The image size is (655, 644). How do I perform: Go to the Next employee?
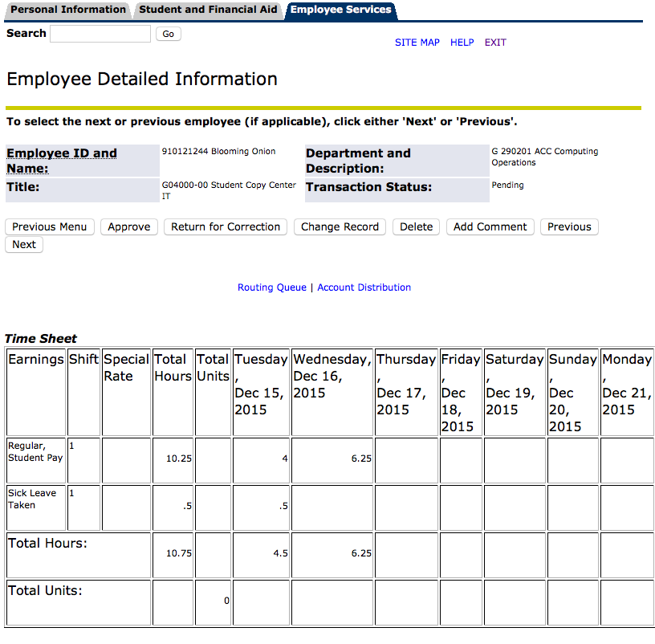(x=24, y=244)
